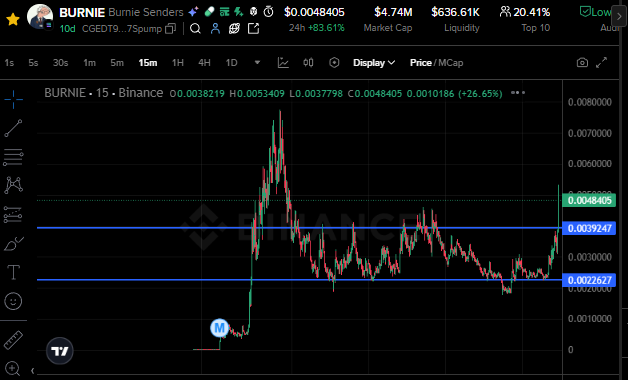This screenshot has width=628, height=380.
Task: Select the pattern drawing tool
Action: pyautogui.click(x=13, y=185)
